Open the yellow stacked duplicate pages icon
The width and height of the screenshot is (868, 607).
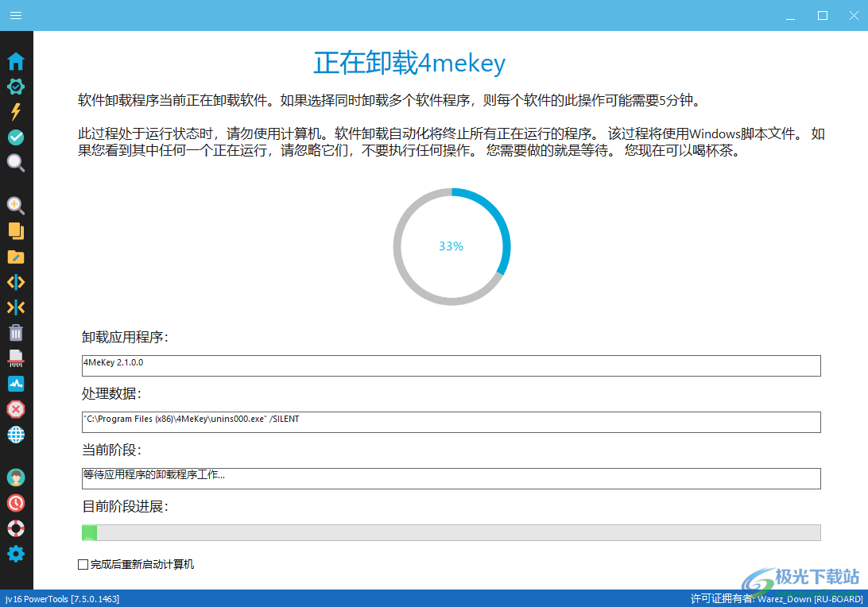(16, 231)
